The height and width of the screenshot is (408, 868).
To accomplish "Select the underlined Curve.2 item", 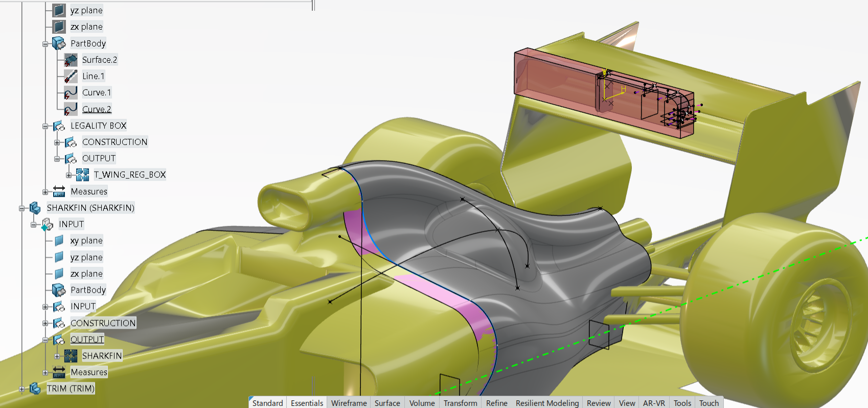I will click(97, 109).
